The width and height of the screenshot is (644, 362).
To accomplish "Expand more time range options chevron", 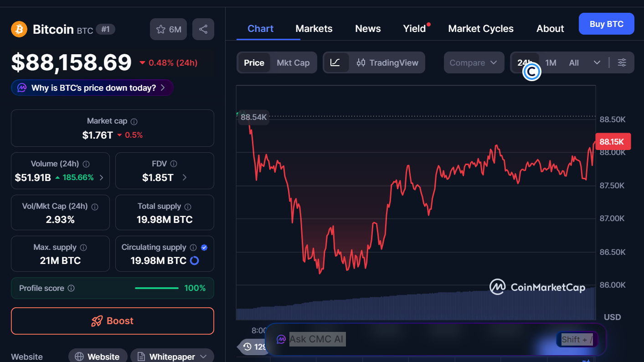I will 597,63.
